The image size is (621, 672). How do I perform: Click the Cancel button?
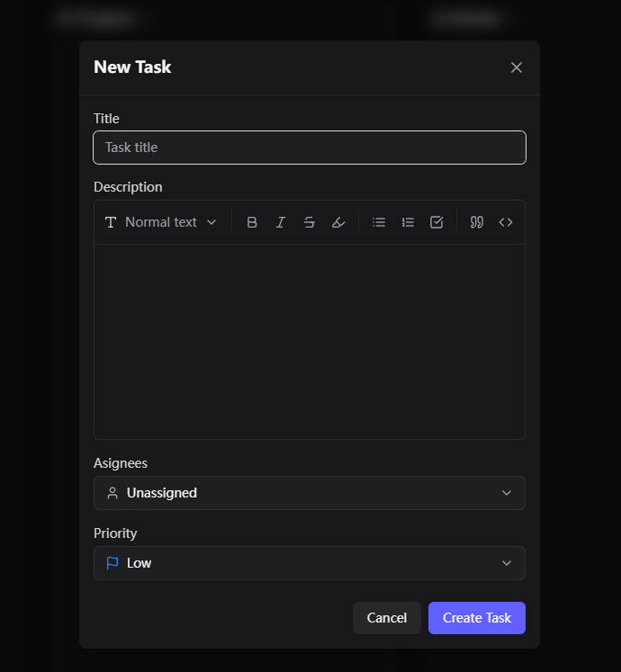click(x=386, y=618)
